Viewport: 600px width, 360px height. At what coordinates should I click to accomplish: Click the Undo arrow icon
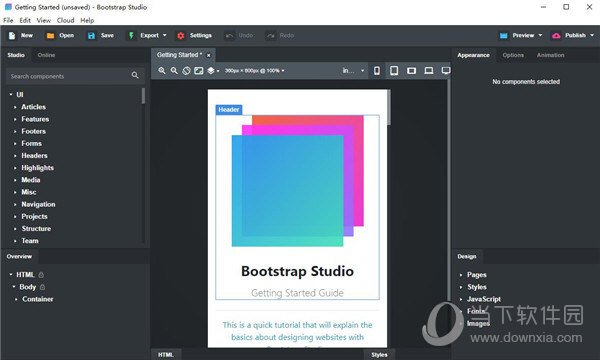click(x=229, y=36)
